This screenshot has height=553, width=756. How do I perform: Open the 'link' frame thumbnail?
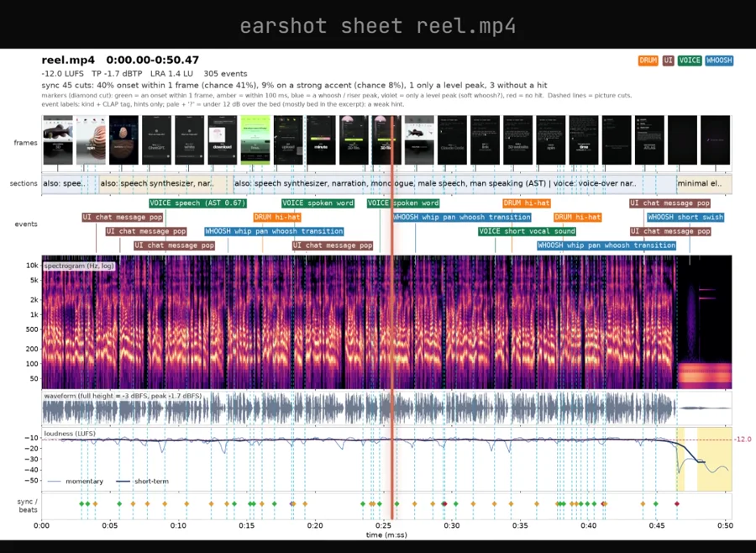(x=485, y=140)
